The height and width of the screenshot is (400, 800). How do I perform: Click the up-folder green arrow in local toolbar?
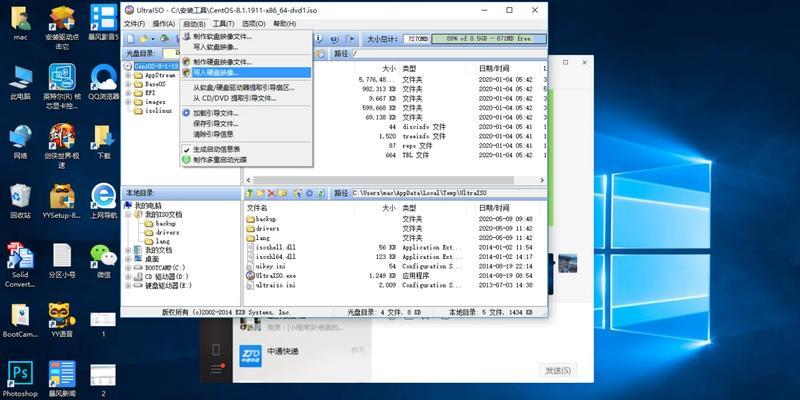(x=249, y=193)
